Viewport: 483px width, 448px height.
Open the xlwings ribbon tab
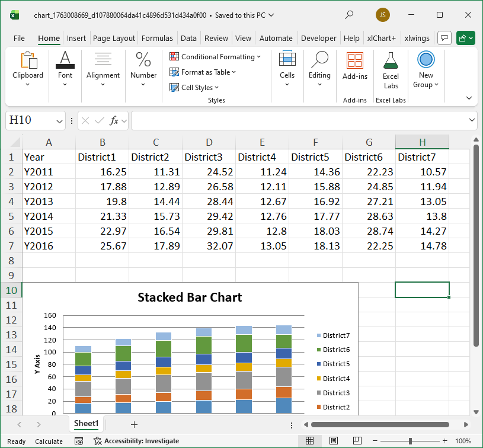point(417,37)
